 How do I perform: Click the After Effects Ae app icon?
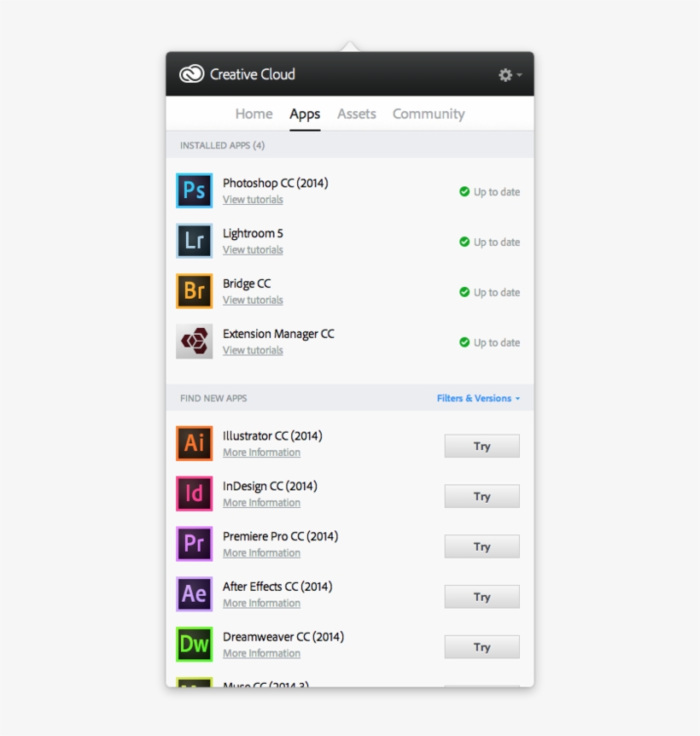(195, 593)
